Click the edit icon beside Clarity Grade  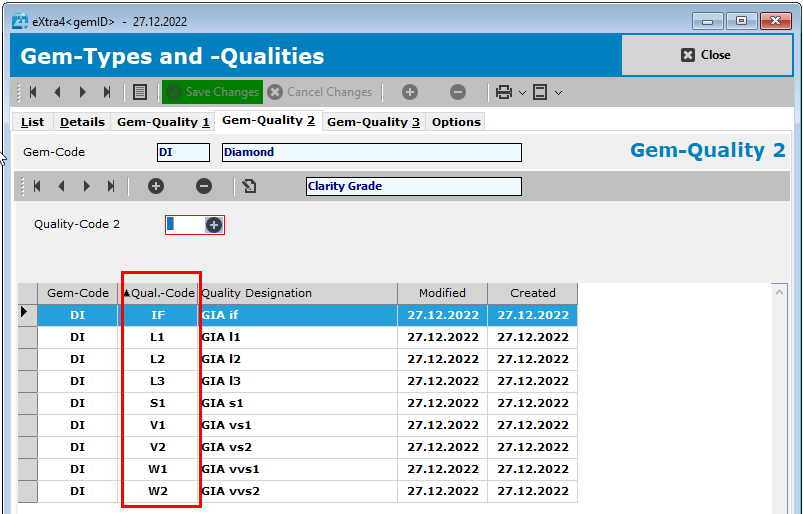[250, 186]
